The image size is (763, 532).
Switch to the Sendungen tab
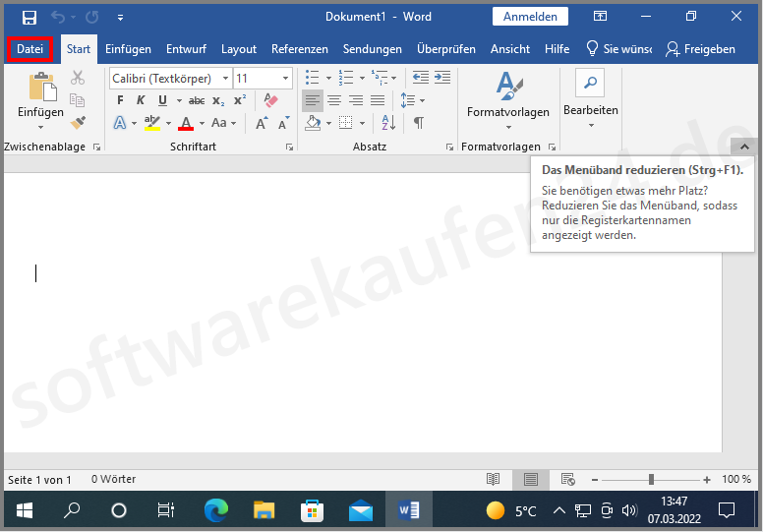373,49
